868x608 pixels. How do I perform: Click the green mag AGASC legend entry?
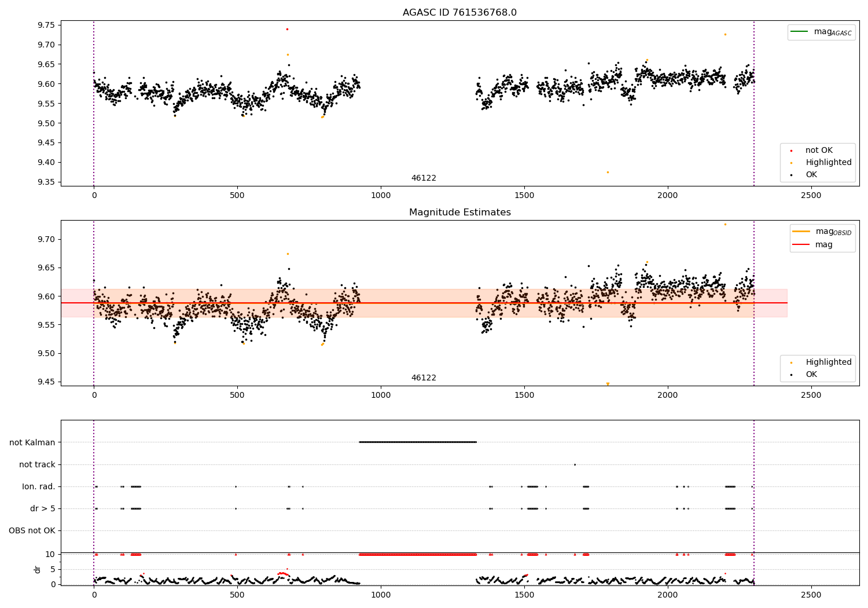coord(821,32)
